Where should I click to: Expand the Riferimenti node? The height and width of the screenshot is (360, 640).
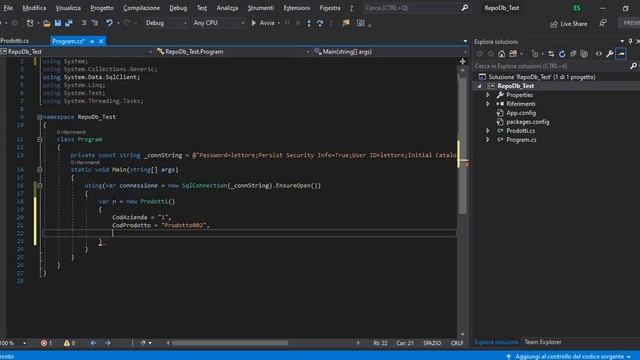[488, 104]
